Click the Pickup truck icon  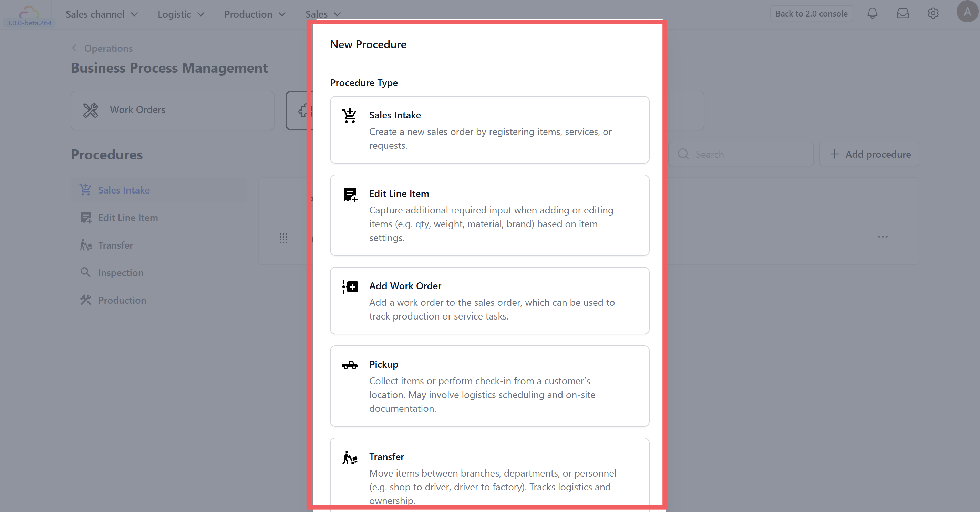tap(350, 365)
